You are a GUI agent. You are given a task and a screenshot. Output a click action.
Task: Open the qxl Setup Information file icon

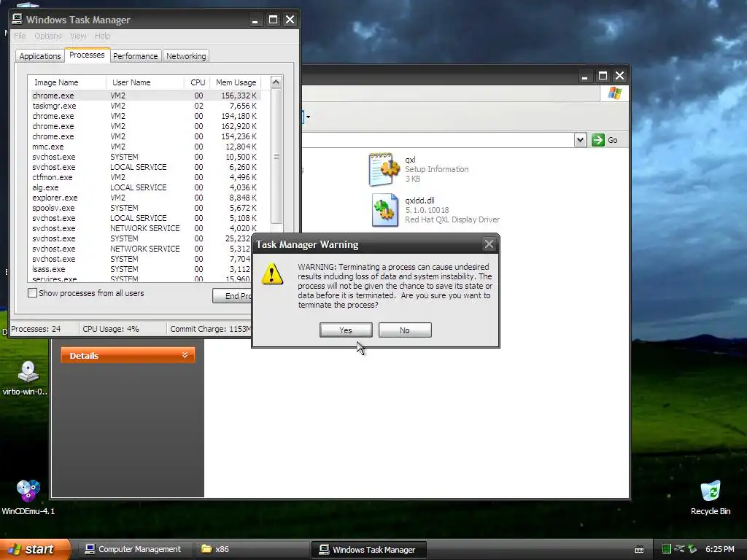click(x=384, y=169)
